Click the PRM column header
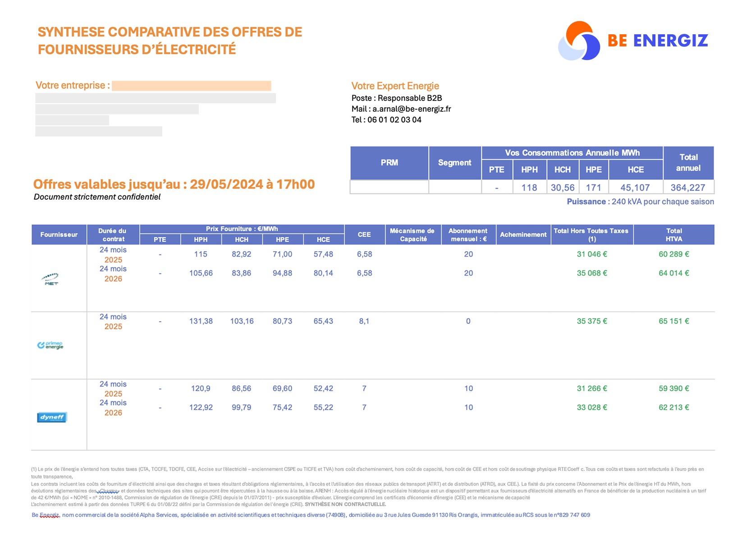The height and width of the screenshot is (534, 756). [389, 163]
